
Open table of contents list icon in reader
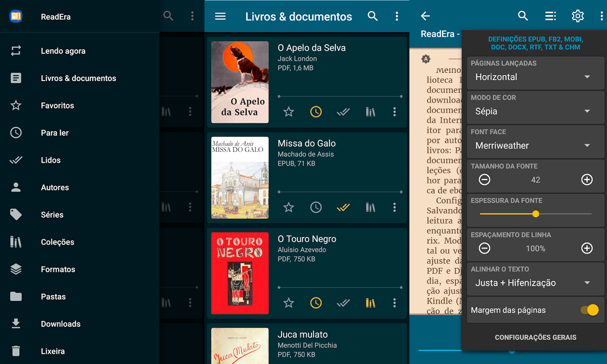pyautogui.click(x=550, y=16)
